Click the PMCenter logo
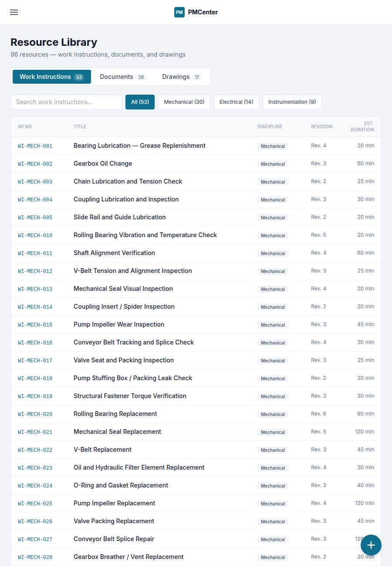392x566 pixels. (196, 12)
